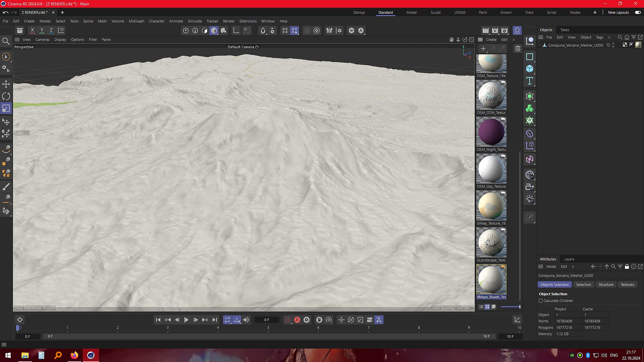Screen dimensions: 644x362
Task: Select the OSM_Night_Texture purple material swatch
Action: point(491,132)
